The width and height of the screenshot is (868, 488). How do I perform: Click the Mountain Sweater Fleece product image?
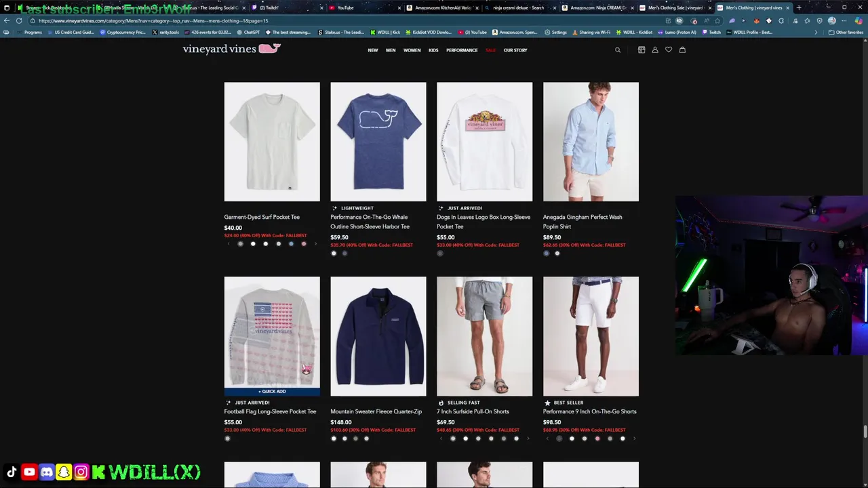click(378, 336)
